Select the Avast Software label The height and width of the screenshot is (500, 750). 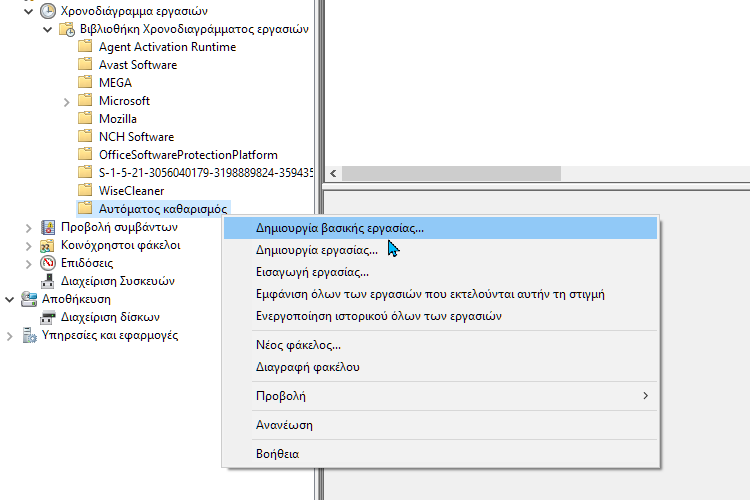coord(138,65)
